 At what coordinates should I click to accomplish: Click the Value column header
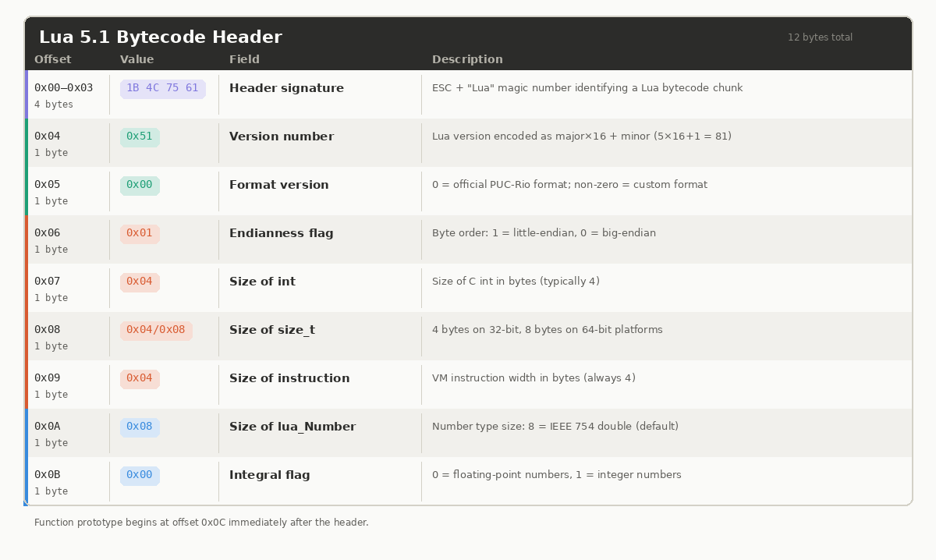137,58
